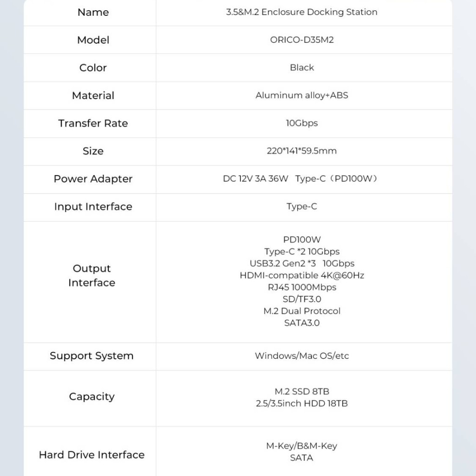Click the Windows/Mac OS/etc value

click(302, 356)
